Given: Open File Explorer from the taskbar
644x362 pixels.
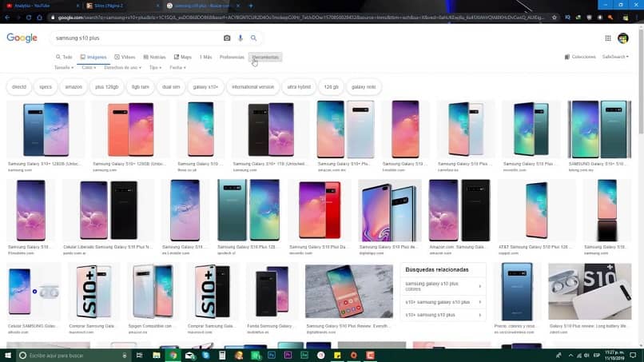Looking at the screenshot, I should (x=157, y=355).
